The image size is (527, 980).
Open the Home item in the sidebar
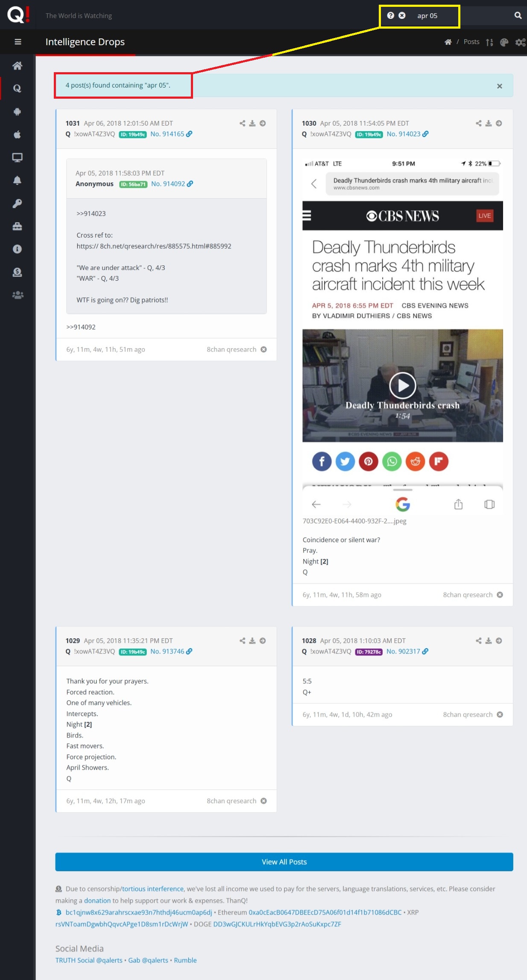18,65
